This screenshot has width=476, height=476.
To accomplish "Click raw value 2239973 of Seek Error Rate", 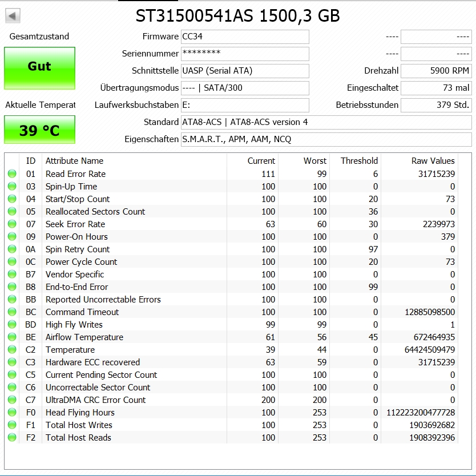I will (439, 224).
